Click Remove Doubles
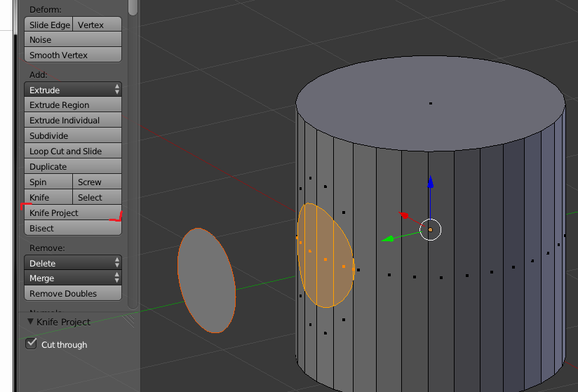The width and height of the screenshot is (578, 392). (73, 294)
